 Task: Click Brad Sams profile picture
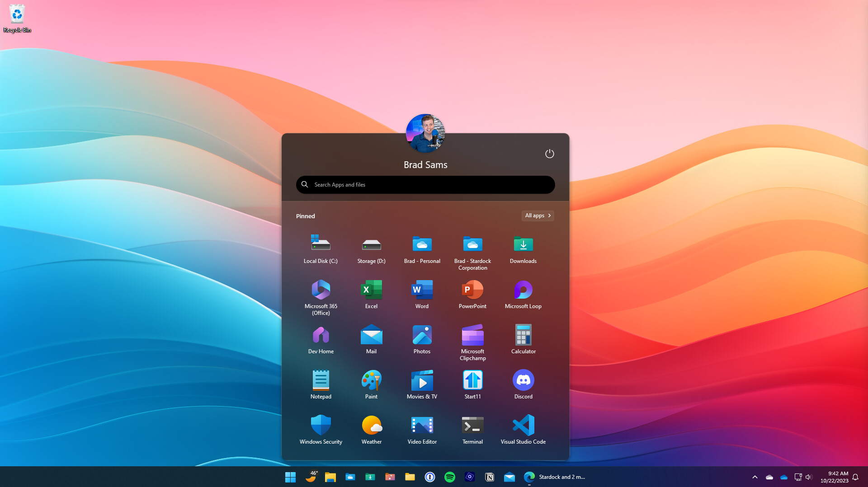coord(425,133)
